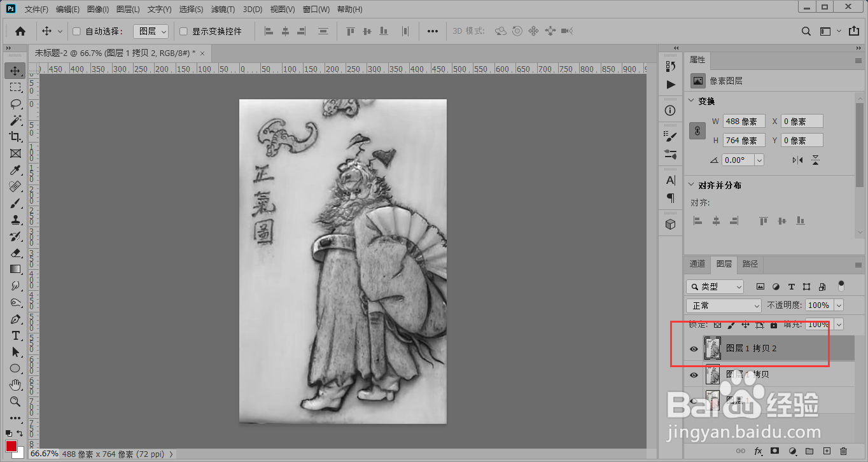868x462 pixels.
Task: Select the History Brush tool
Action: tap(15, 236)
